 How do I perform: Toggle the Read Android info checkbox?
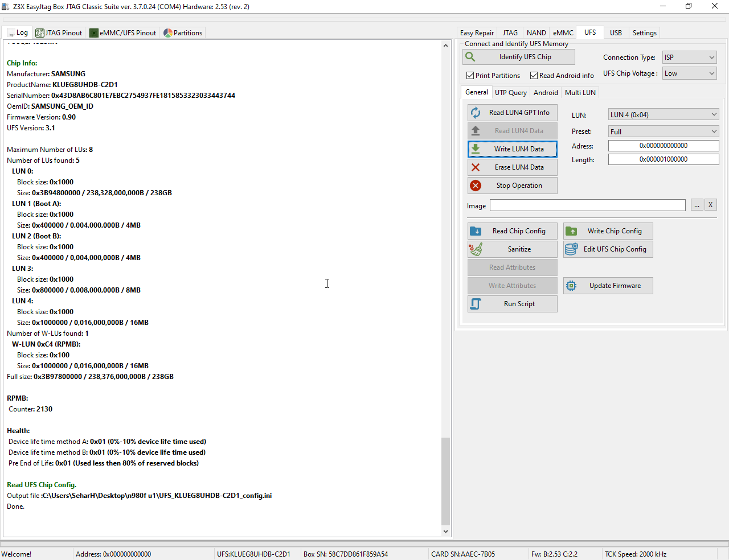(x=534, y=75)
